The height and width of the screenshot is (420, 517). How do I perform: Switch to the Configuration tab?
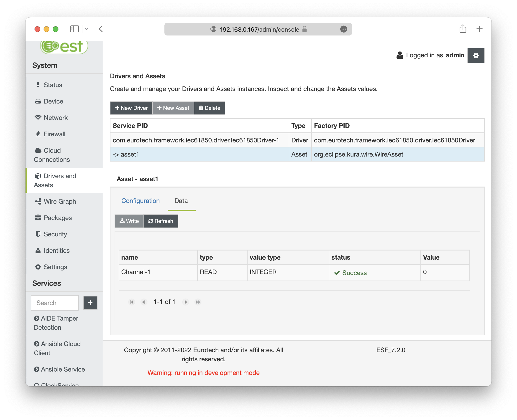[x=140, y=201]
